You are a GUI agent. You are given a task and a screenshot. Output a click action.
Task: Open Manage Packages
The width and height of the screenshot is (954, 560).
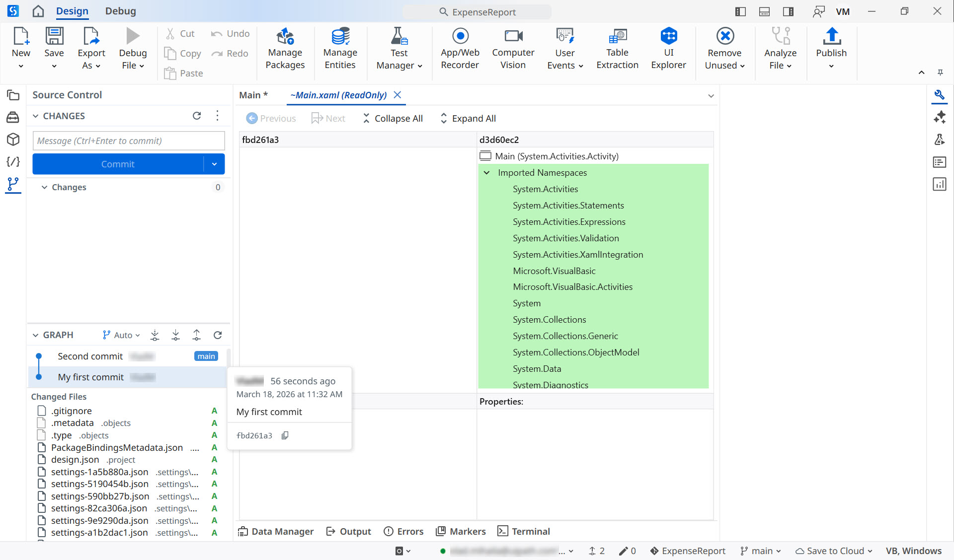pos(285,48)
